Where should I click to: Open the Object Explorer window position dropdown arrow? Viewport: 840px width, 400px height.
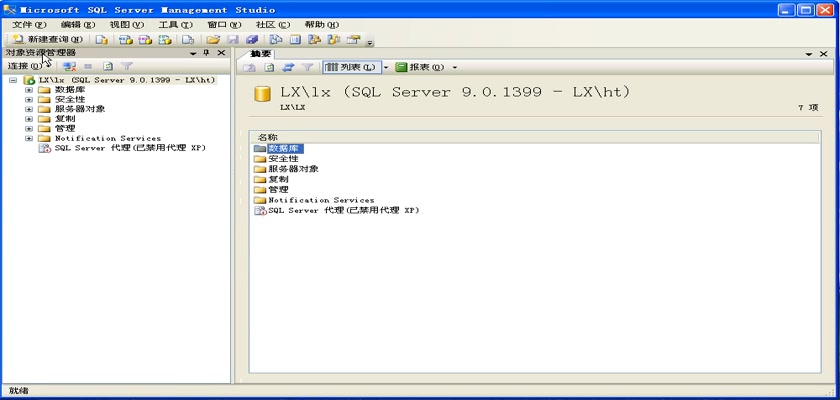click(x=193, y=53)
